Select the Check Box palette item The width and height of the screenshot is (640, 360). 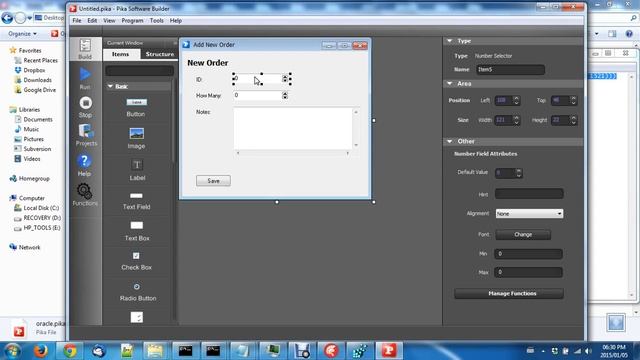click(x=136, y=261)
